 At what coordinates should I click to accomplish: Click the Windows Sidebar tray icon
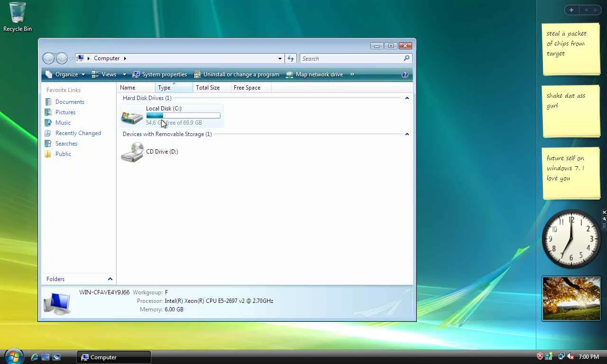[x=549, y=356]
